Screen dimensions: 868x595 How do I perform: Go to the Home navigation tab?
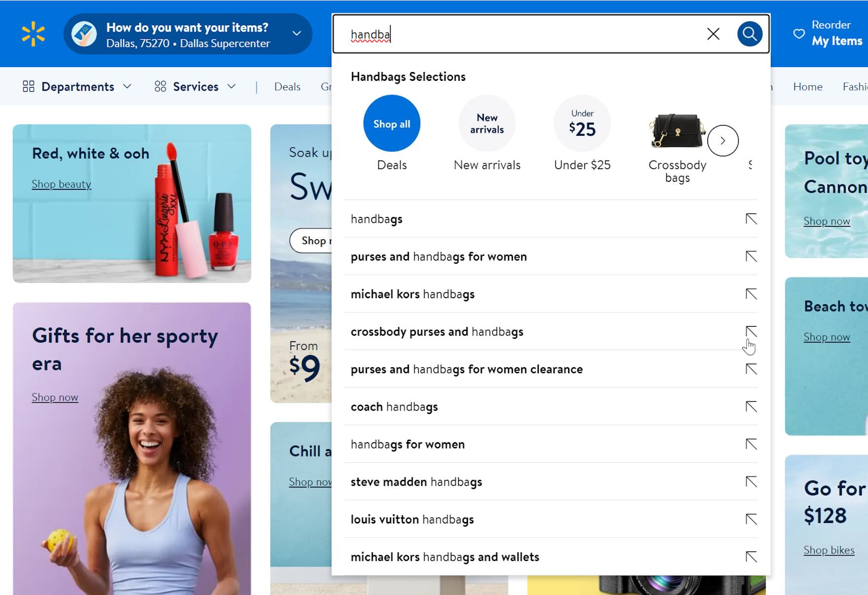pyautogui.click(x=807, y=87)
